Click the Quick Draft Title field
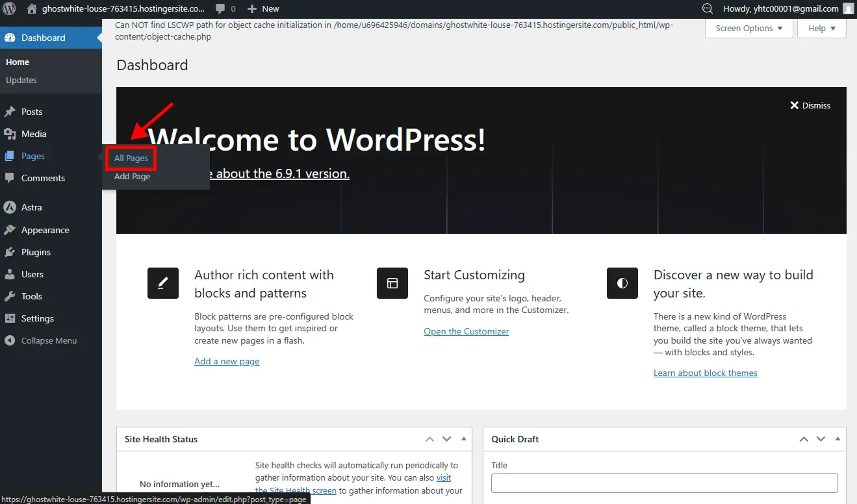The image size is (857, 504). click(664, 483)
